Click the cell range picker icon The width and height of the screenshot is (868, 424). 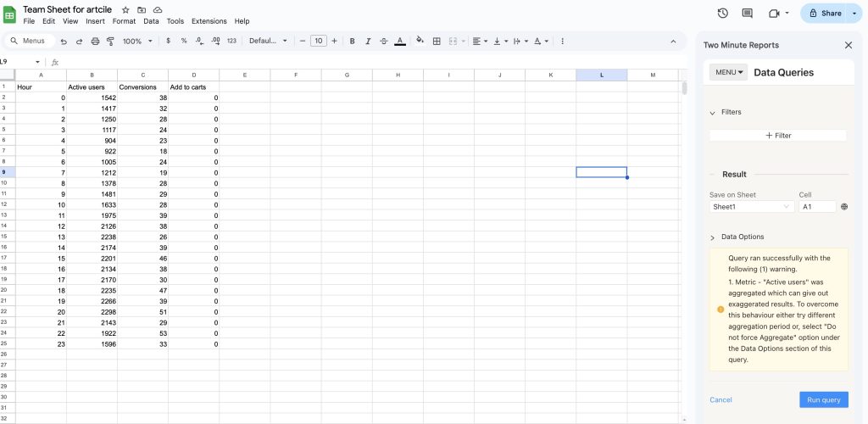click(x=843, y=206)
